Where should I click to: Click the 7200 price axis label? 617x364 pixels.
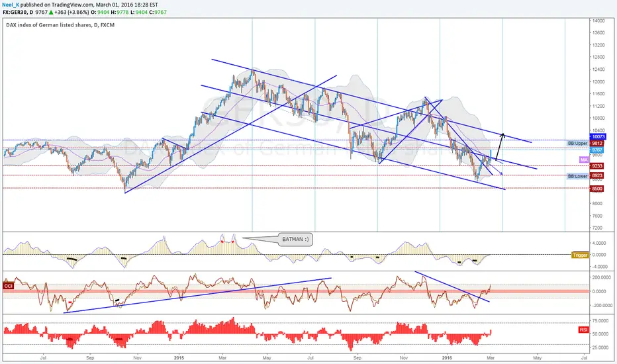tap(598, 228)
